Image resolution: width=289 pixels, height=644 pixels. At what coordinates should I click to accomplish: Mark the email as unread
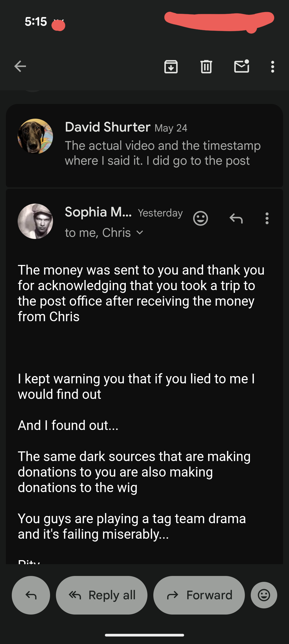[x=242, y=66]
